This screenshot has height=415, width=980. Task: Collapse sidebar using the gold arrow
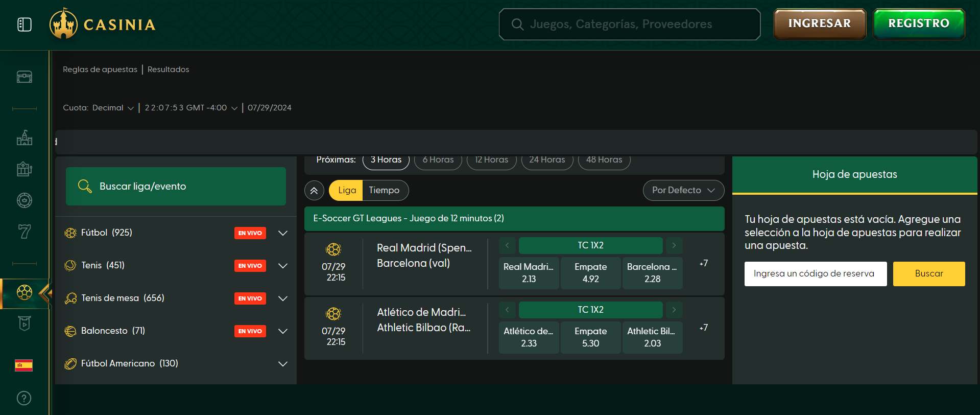coord(45,293)
